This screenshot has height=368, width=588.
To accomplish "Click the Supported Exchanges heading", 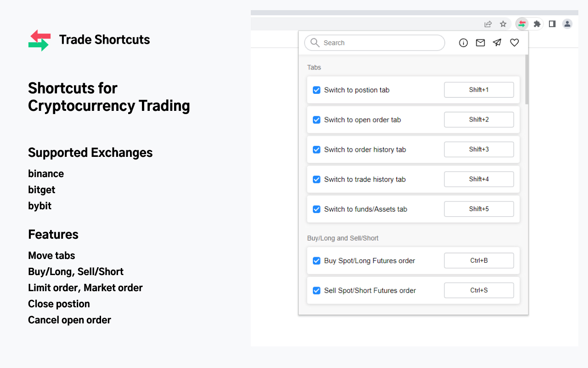I will 90,153.
